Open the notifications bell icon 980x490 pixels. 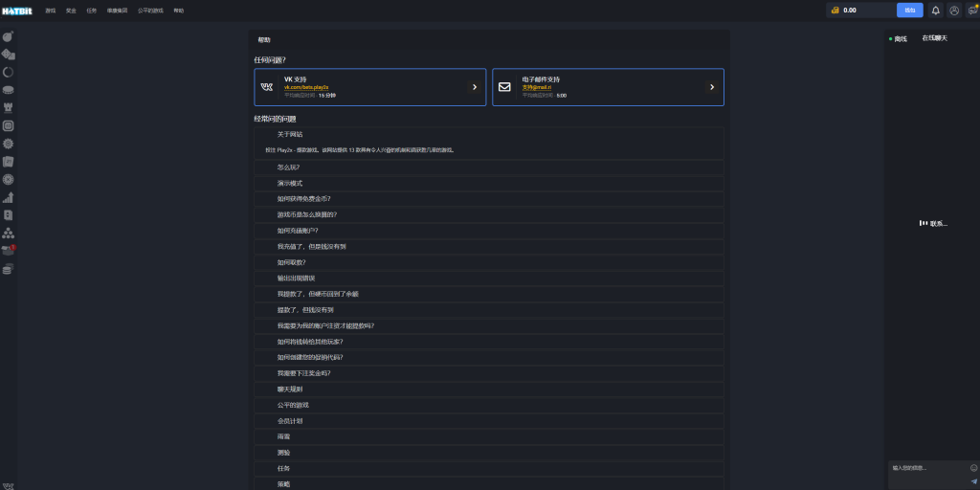936,10
